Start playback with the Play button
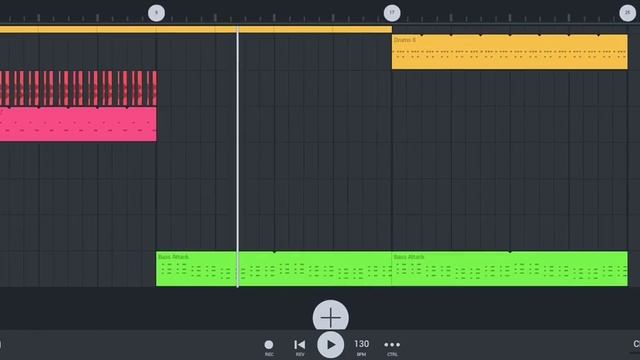This screenshot has width=640, height=360. click(331, 345)
